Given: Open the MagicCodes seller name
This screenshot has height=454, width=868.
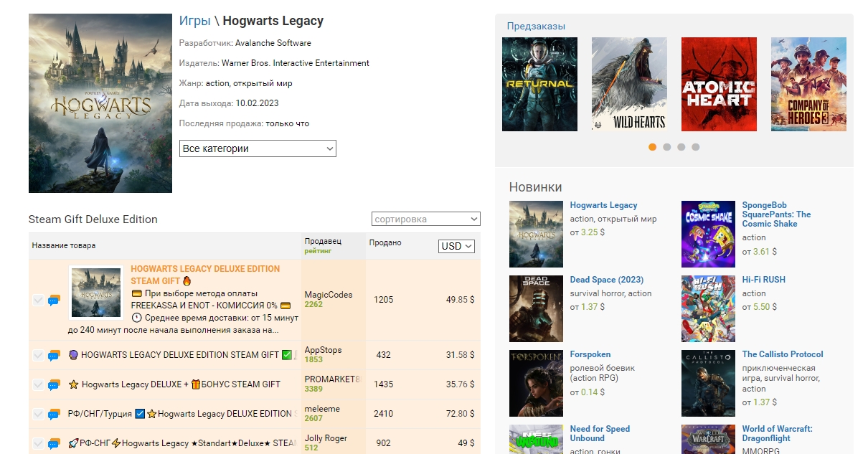Looking at the screenshot, I should click(x=329, y=295).
